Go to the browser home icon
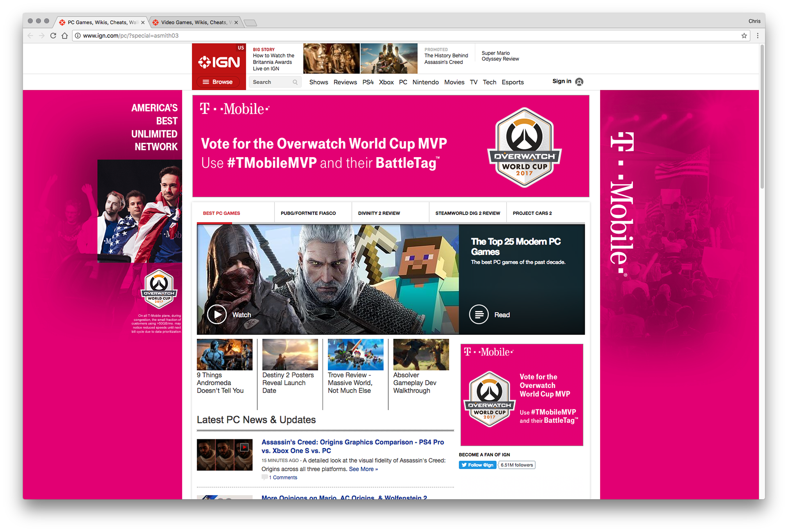The width and height of the screenshot is (788, 532). pos(64,36)
